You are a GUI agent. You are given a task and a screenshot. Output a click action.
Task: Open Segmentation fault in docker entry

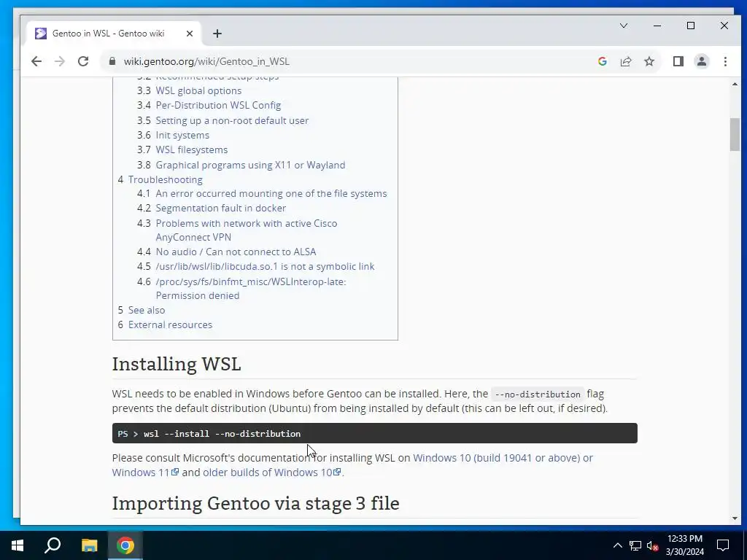click(x=220, y=208)
